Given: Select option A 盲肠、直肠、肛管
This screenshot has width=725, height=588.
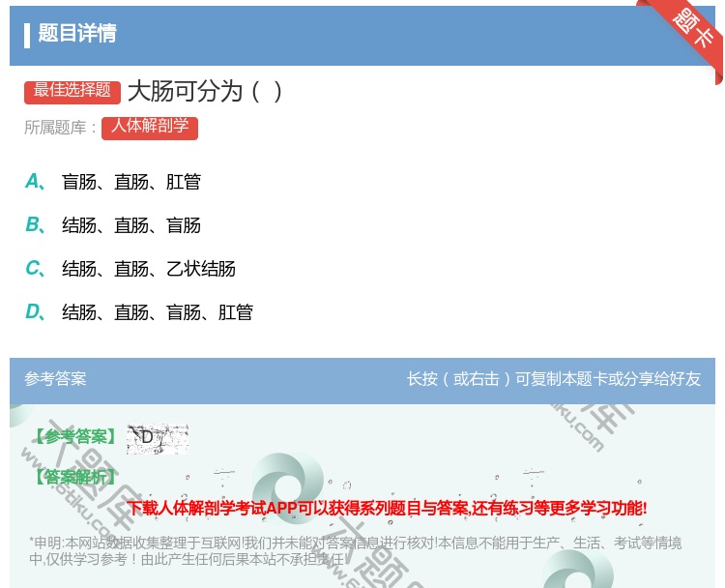Looking at the screenshot, I should (113, 182).
